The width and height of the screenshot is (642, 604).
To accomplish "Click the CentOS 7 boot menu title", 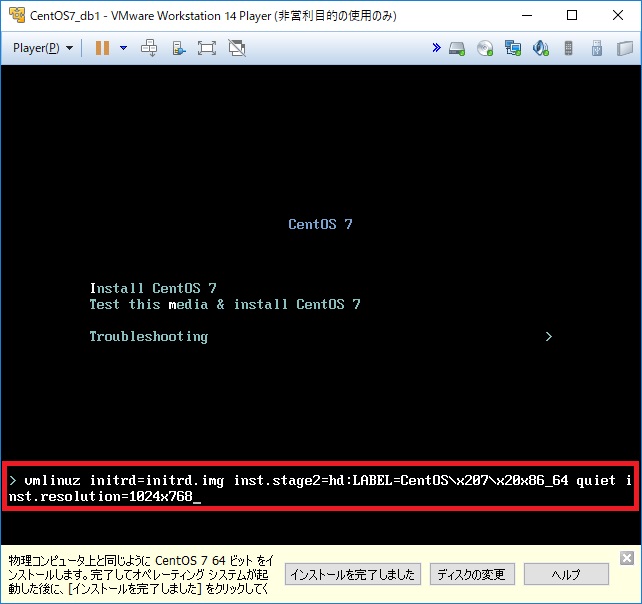I will [320, 224].
